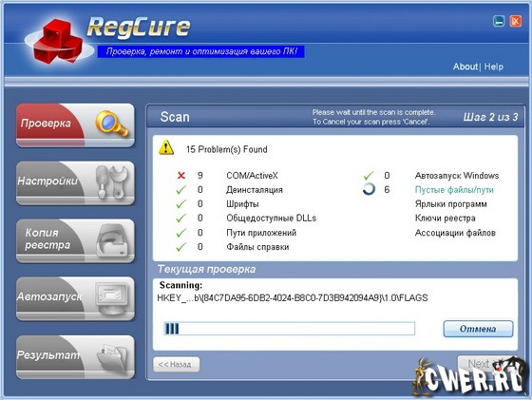Minimize the RegCure window

pos(499,21)
